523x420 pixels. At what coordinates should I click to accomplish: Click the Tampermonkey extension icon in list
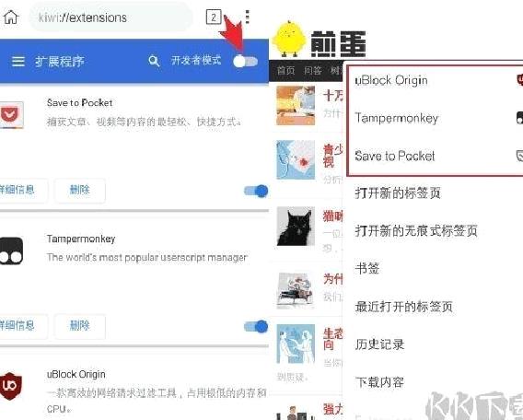tap(11, 251)
